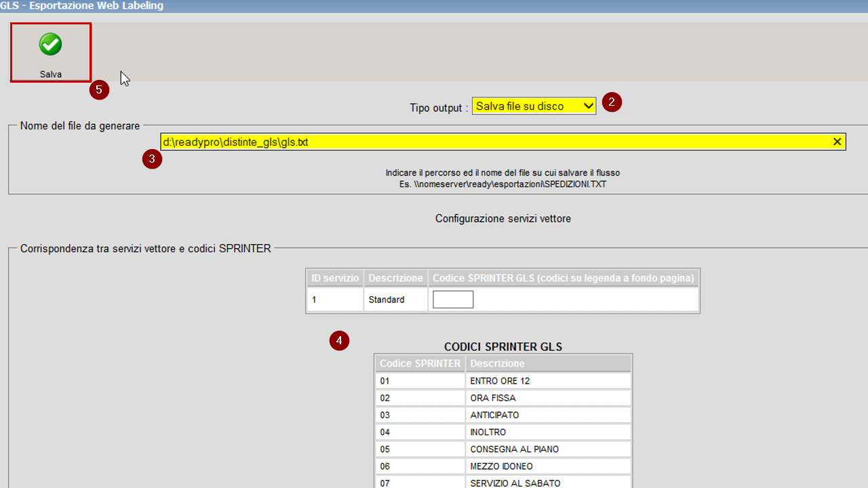Select the CONSEGNA AL PIANO row
Image resolution: width=868 pixels, height=488 pixels.
[503, 449]
